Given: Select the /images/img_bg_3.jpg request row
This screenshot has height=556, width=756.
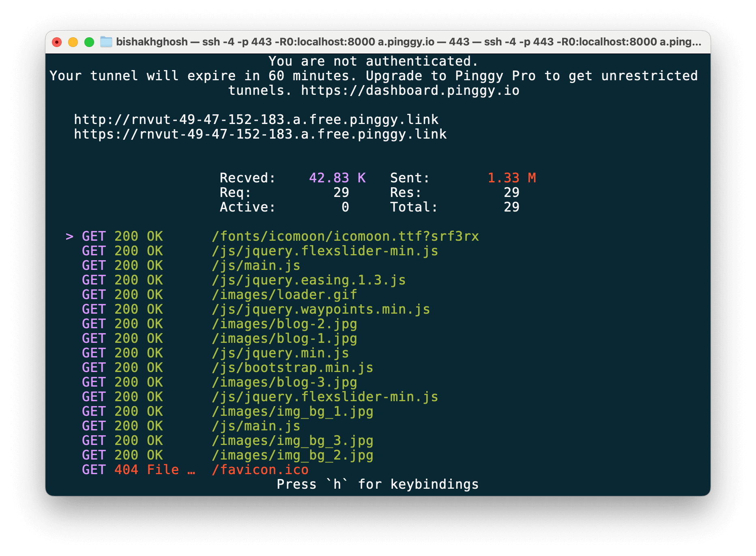Looking at the screenshot, I should [228, 441].
